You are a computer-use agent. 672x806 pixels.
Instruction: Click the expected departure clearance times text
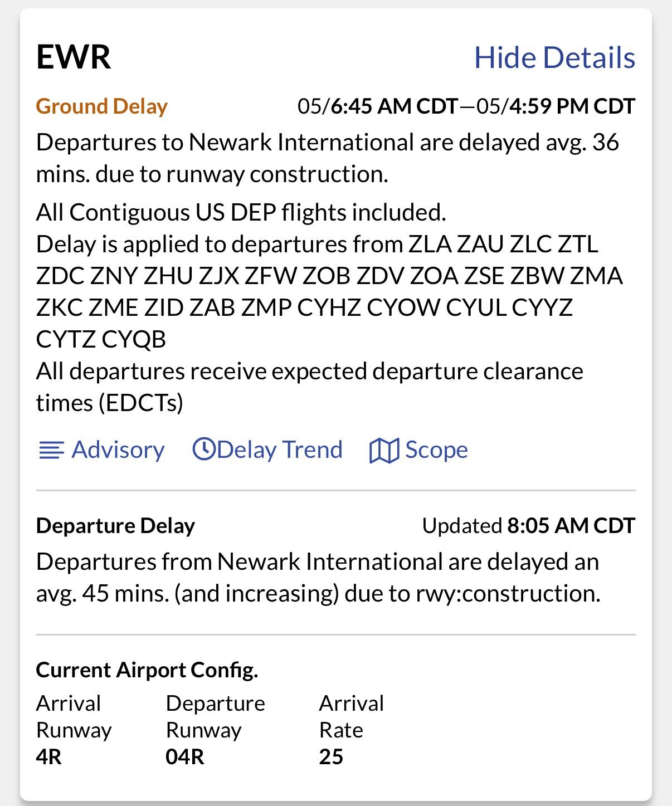click(309, 387)
